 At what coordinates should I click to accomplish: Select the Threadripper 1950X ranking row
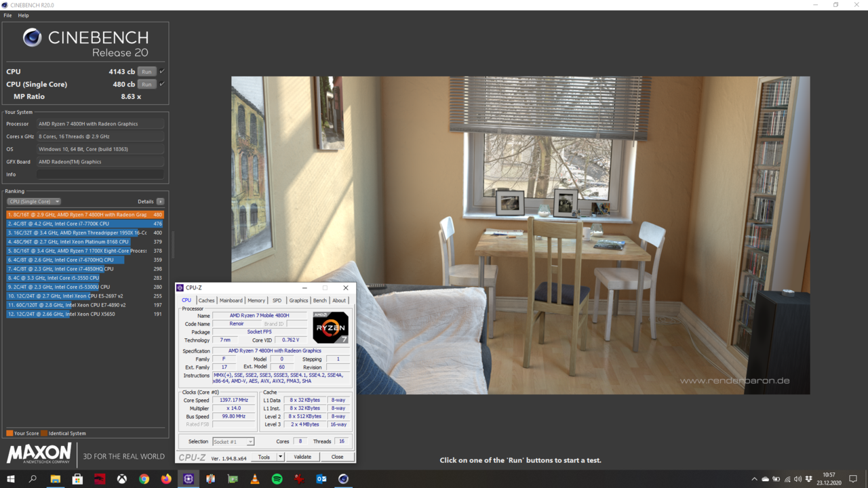pos(85,232)
